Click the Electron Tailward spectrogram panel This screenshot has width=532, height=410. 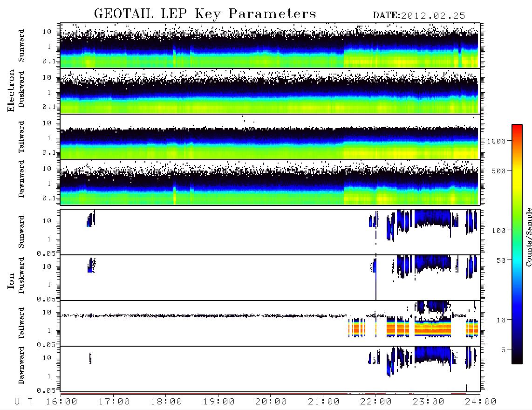[270, 137]
